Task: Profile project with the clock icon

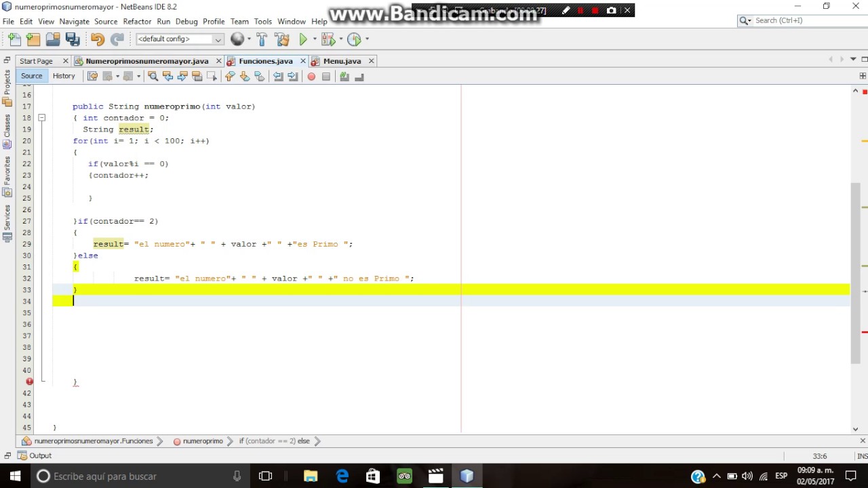Action: tap(353, 39)
